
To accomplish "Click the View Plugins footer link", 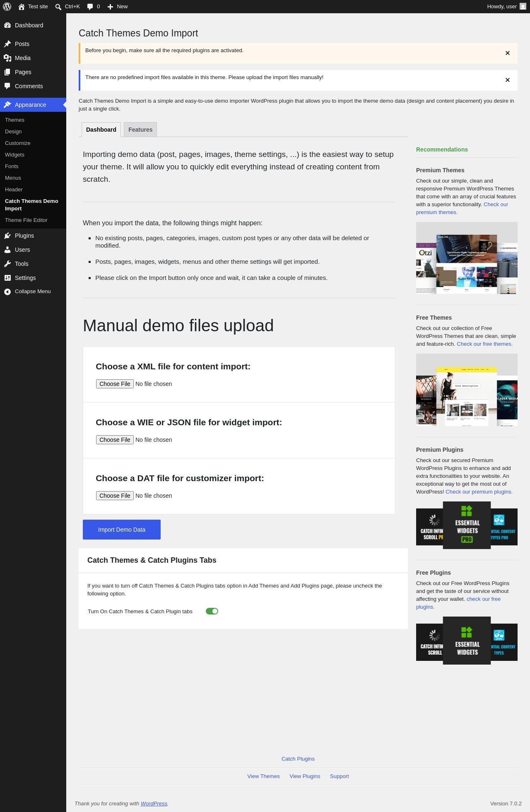I will 305,776.
